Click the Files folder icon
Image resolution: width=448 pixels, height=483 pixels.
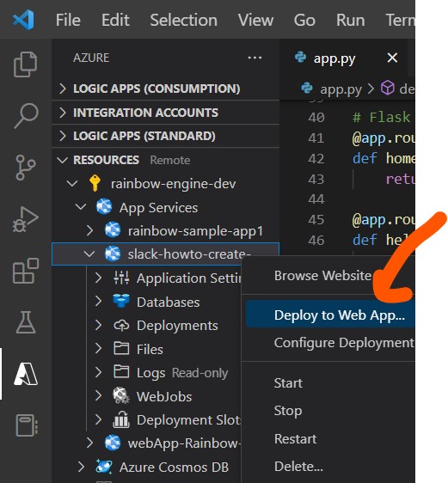[121, 348]
